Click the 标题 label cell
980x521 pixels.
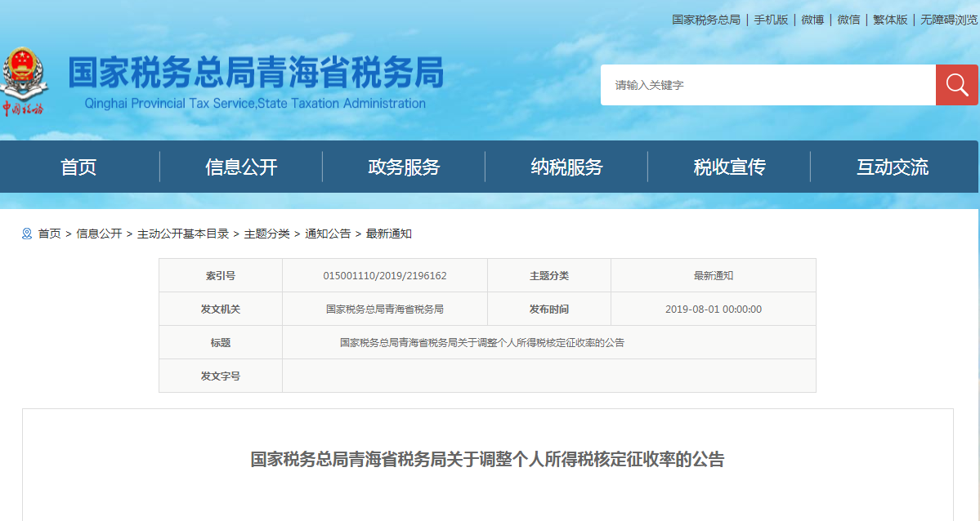[221, 342]
